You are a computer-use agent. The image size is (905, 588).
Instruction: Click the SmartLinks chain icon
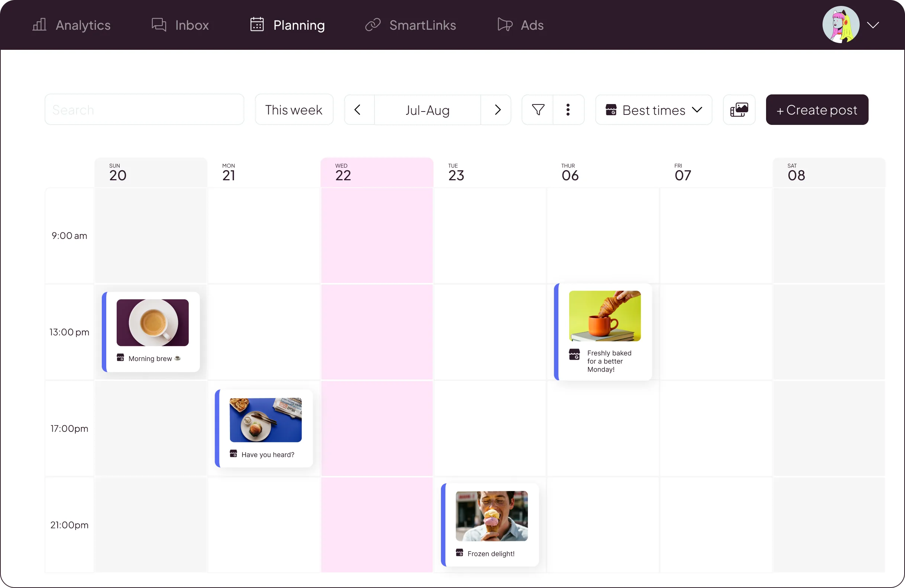tap(373, 25)
